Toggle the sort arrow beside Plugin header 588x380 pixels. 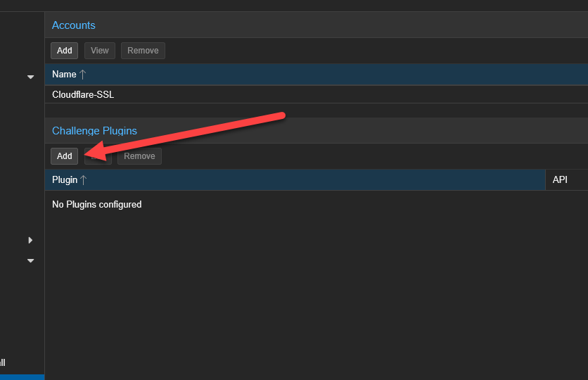[x=84, y=180]
